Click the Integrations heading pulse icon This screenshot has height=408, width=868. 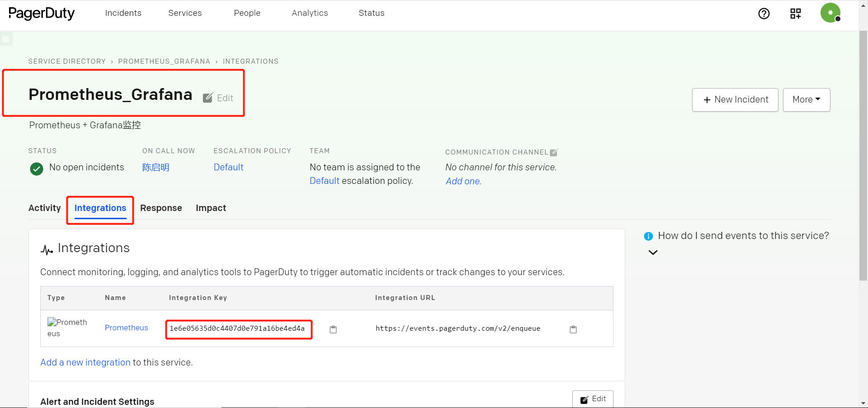pyautogui.click(x=47, y=249)
